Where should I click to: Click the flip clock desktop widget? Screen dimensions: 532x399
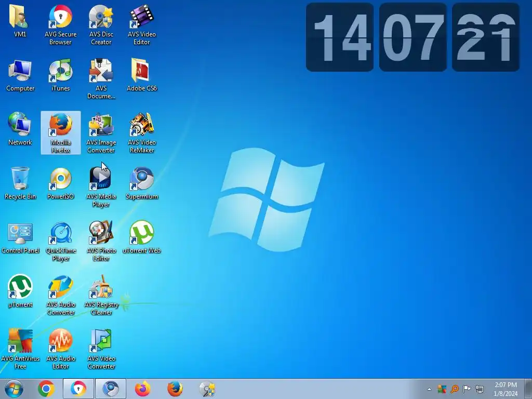coord(413,37)
